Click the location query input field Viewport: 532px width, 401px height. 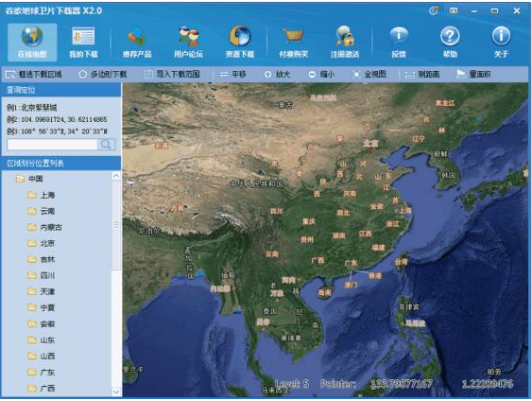pos(52,145)
